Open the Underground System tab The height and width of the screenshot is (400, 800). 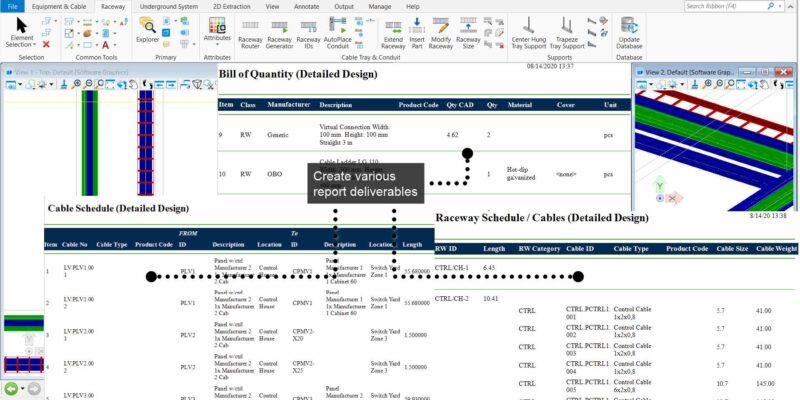pyautogui.click(x=168, y=6)
